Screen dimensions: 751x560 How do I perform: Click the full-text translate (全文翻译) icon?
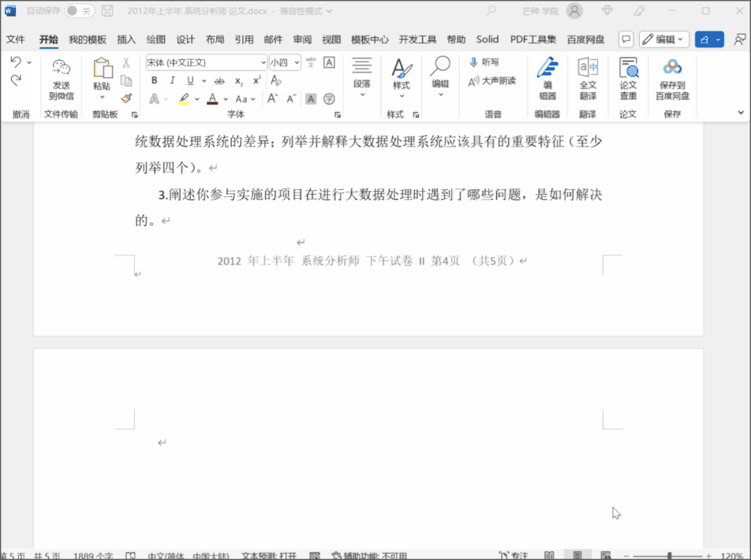pos(587,68)
